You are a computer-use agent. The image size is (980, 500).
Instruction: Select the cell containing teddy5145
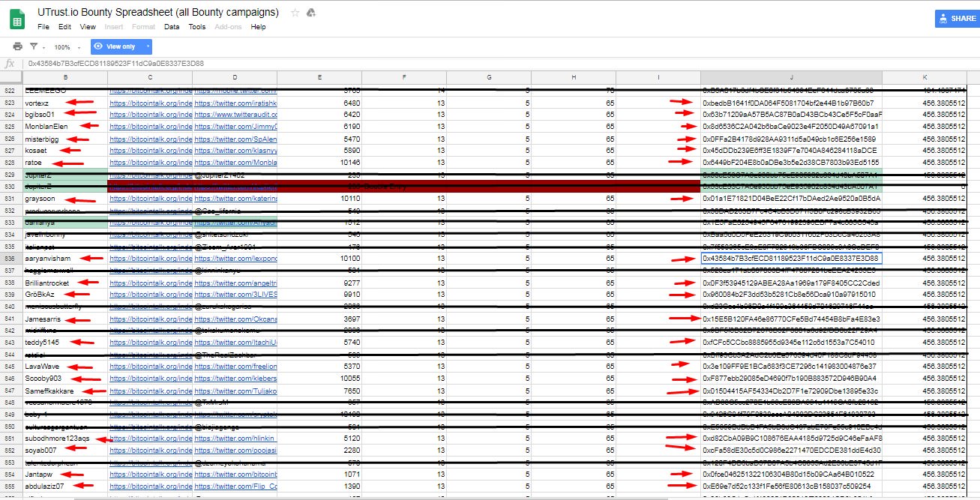pyautogui.click(x=65, y=343)
